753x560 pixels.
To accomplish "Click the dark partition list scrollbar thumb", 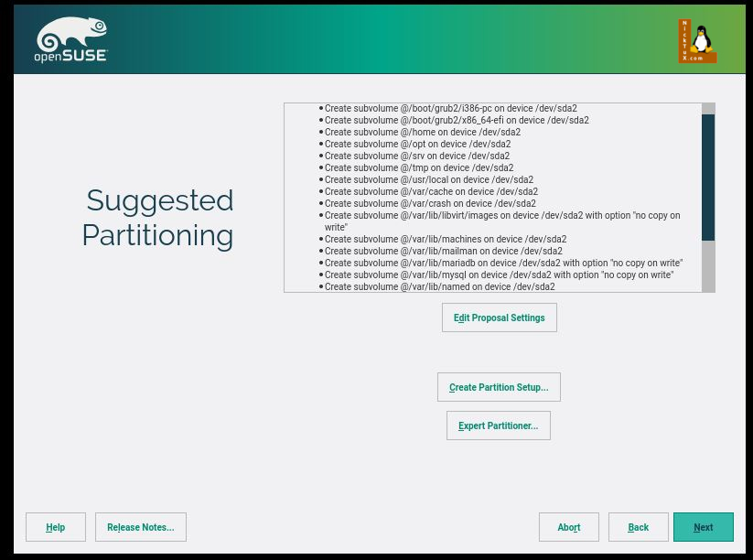I will point(707,178).
